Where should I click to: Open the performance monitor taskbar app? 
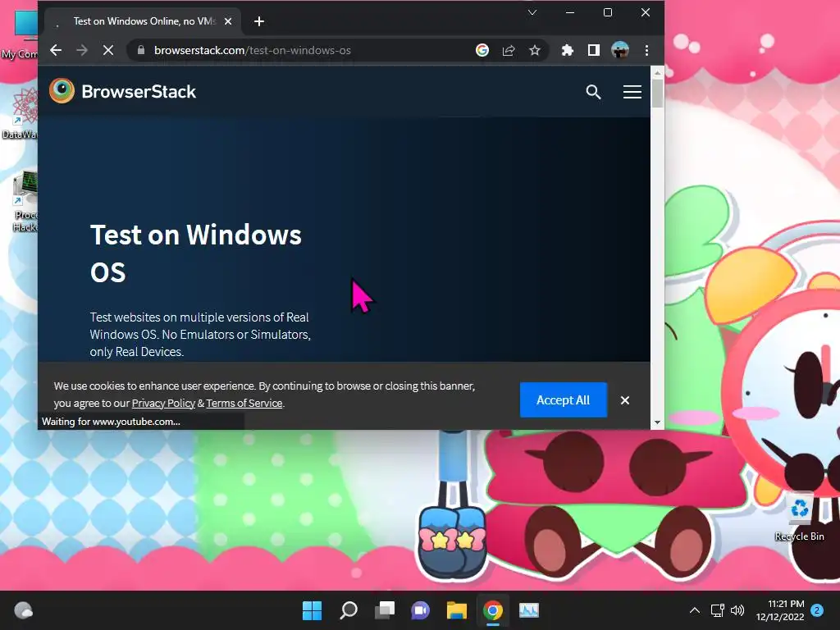529,610
